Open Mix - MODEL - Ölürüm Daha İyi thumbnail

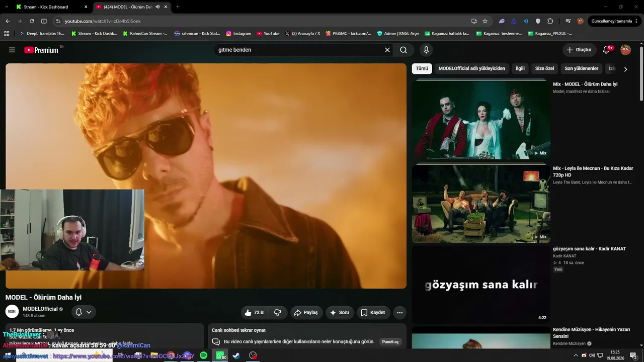(x=481, y=120)
